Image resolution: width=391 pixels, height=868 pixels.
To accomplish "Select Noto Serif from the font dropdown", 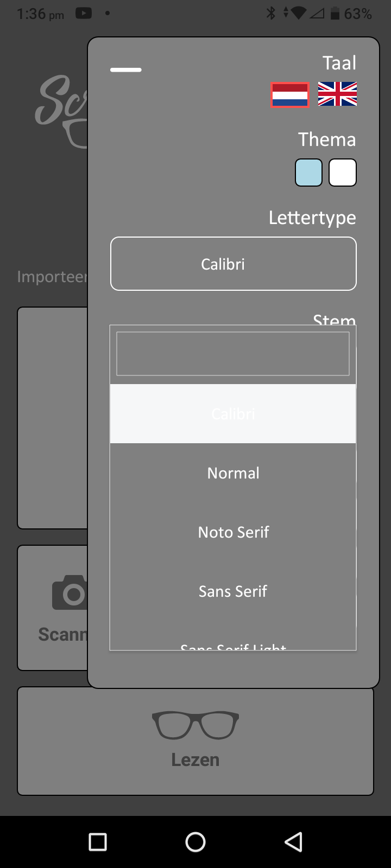I will [x=233, y=532].
